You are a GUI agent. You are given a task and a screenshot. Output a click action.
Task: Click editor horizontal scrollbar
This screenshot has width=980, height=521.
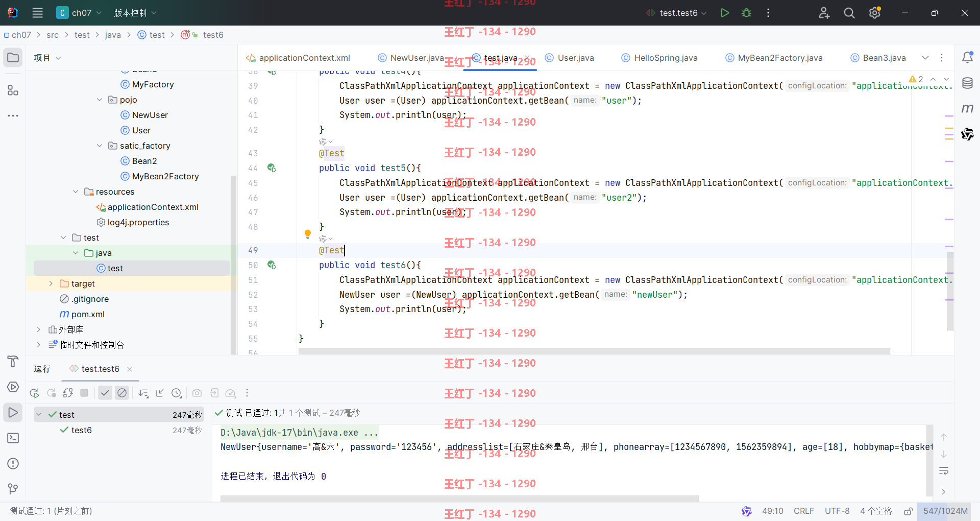tap(595, 351)
